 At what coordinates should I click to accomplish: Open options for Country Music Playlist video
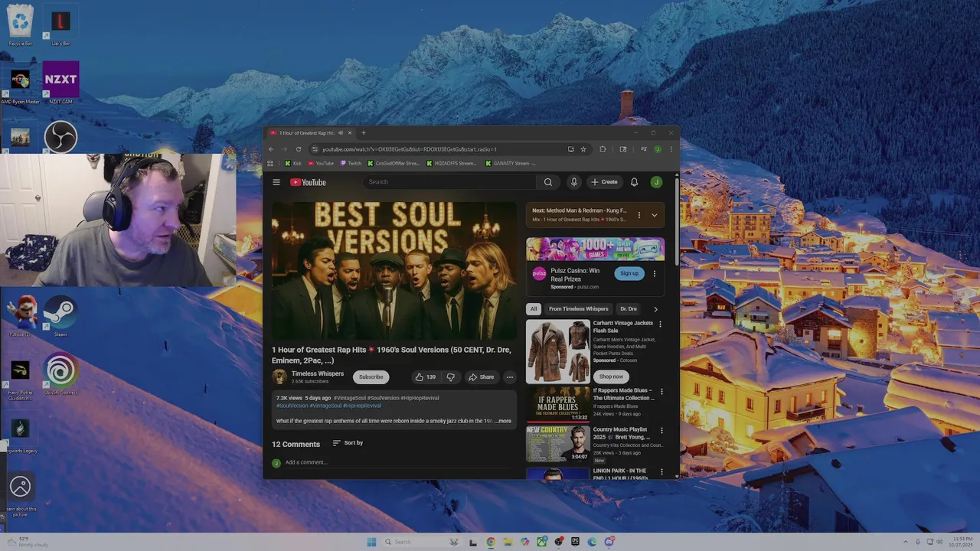coord(661,430)
